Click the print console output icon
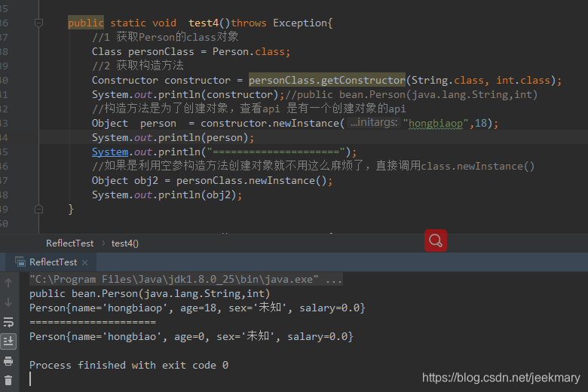 [8, 361]
